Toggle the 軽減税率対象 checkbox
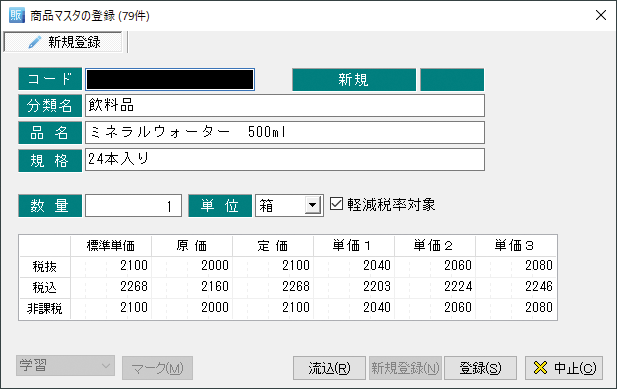This screenshot has width=617, height=389. coord(336,204)
